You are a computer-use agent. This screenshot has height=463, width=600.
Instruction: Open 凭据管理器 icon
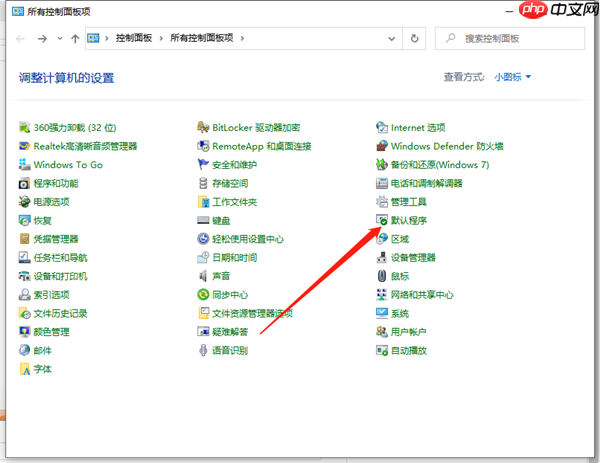pos(24,239)
